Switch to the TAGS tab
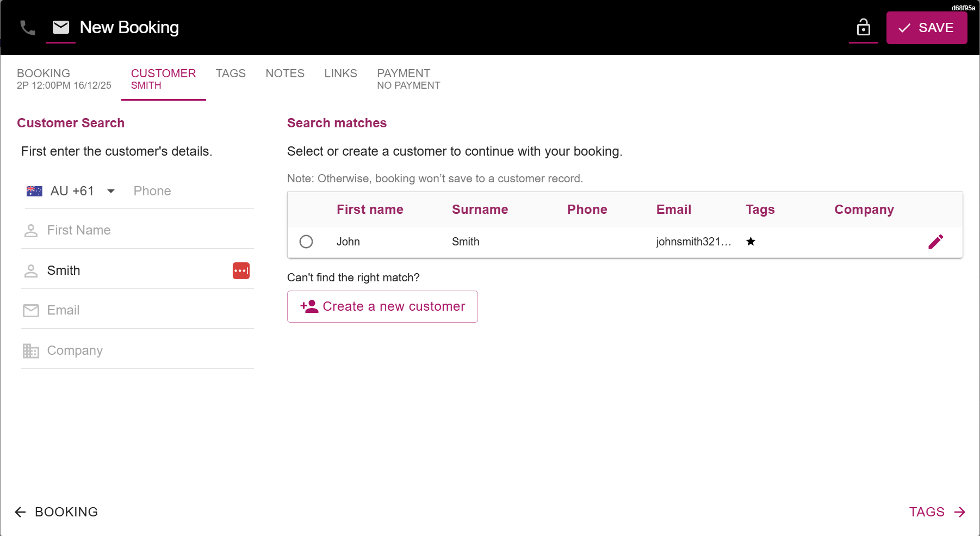Viewport: 980px width, 536px height. pos(231,73)
